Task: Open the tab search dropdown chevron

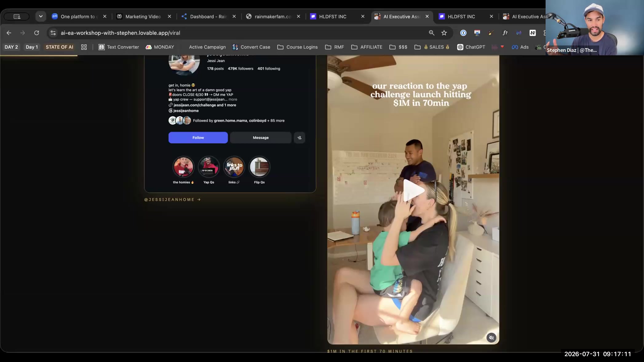Action: tap(41, 16)
